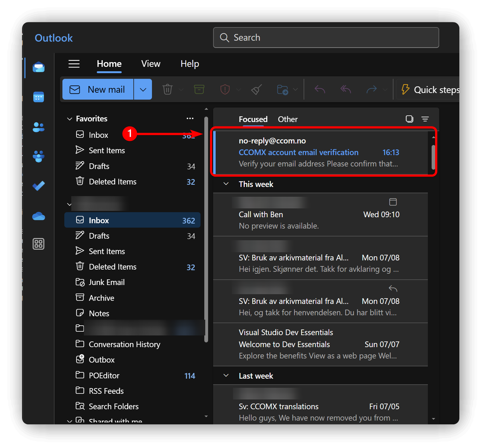
Task: Open the Move to dropdown arrow
Action: coord(295,90)
